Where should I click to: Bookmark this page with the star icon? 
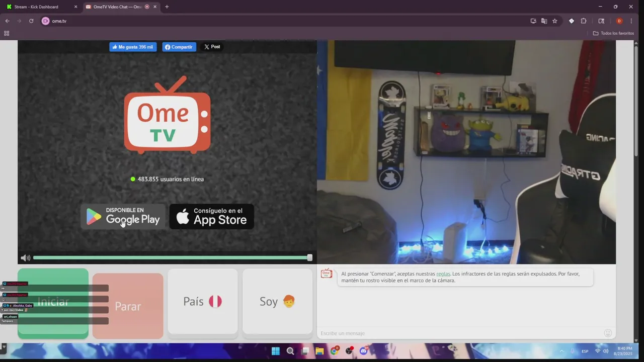[x=554, y=21]
